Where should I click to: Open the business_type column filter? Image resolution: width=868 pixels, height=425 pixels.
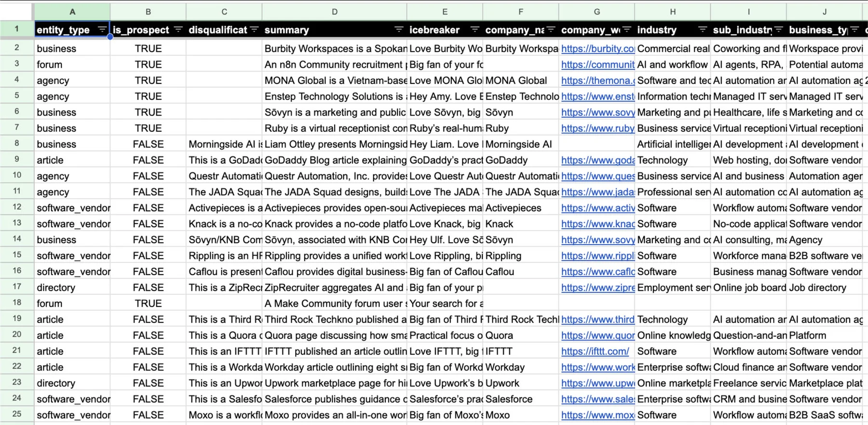pos(855,29)
